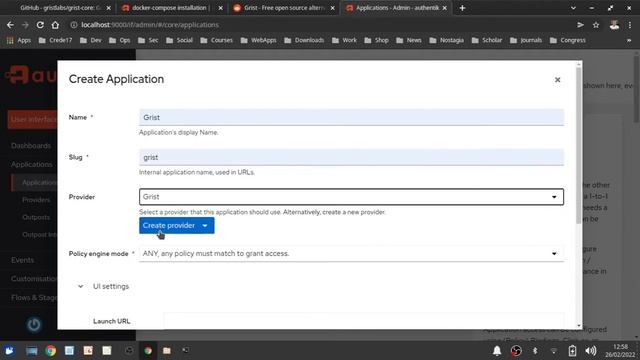Open the Nostalgia bookmark folder
640x360 pixels.
(447, 40)
